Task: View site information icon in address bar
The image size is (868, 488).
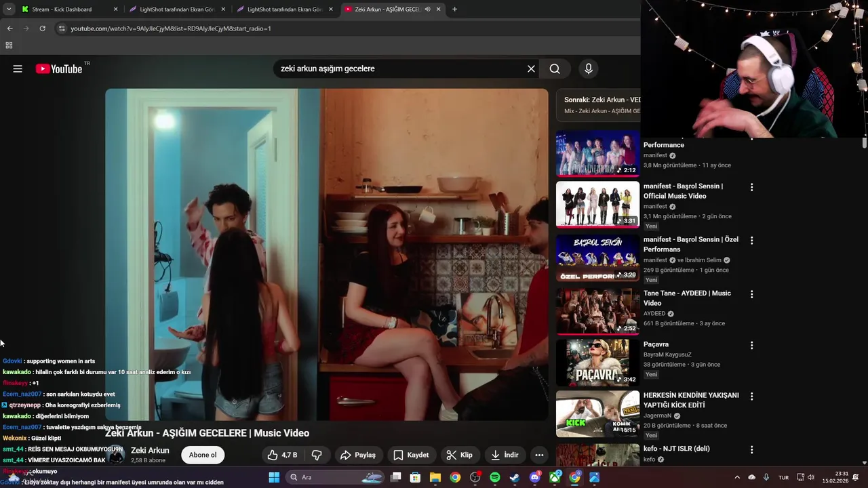Action: 62,28
